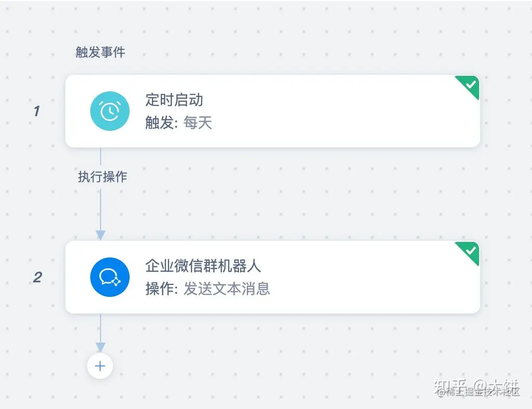
Task: Click step number 2 beside the action card
Action: click(x=37, y=277)
